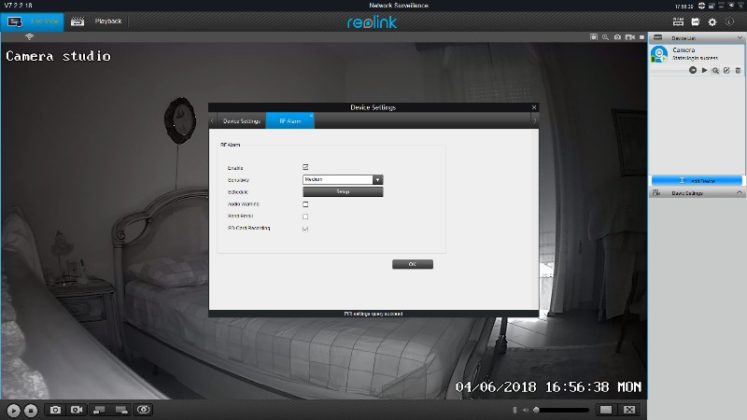
Task: Click the clip icon on video title bar
Action: click(x=594, y=37)
